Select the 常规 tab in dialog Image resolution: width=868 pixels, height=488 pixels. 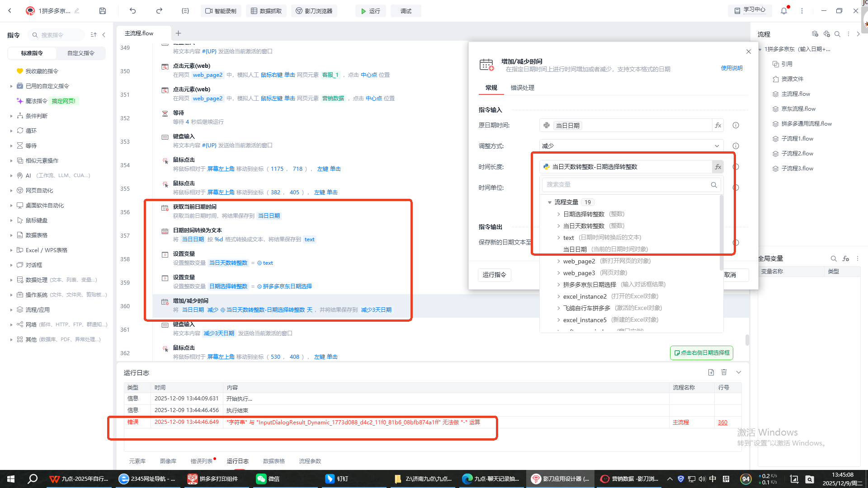[491, 88]
